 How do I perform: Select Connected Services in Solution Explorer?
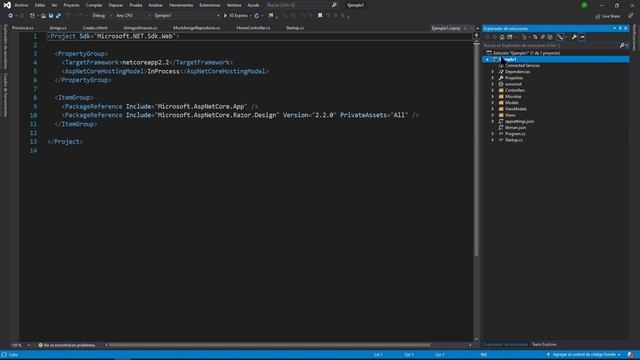coord(522,66)
